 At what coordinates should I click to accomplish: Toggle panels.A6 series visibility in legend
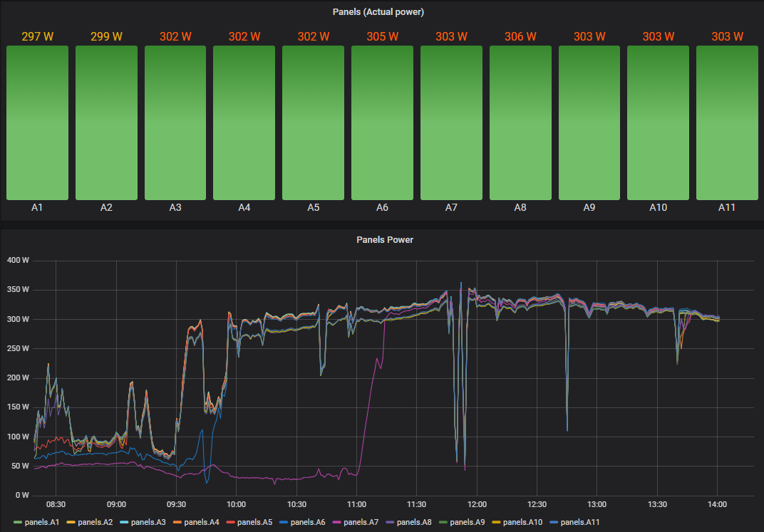click(x=309, y=522)
